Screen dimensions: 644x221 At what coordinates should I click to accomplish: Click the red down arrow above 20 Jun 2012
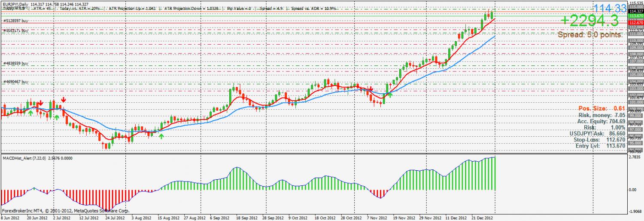40,103
